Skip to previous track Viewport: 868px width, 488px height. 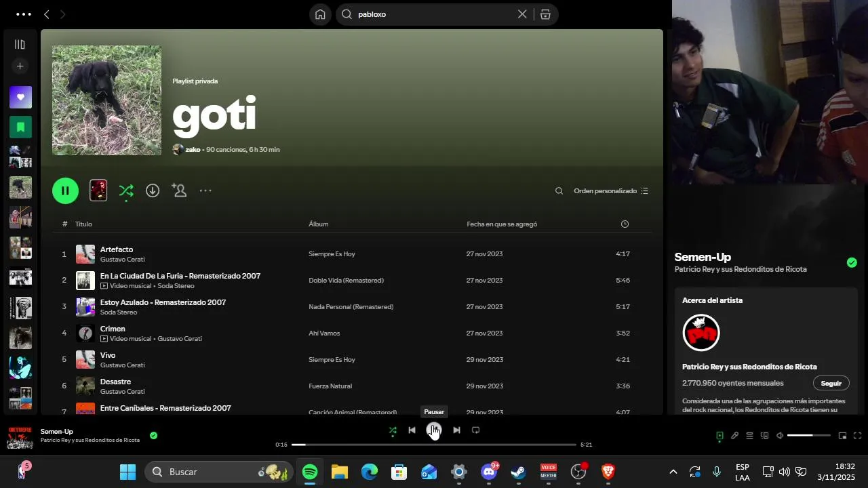click(412, 430)
